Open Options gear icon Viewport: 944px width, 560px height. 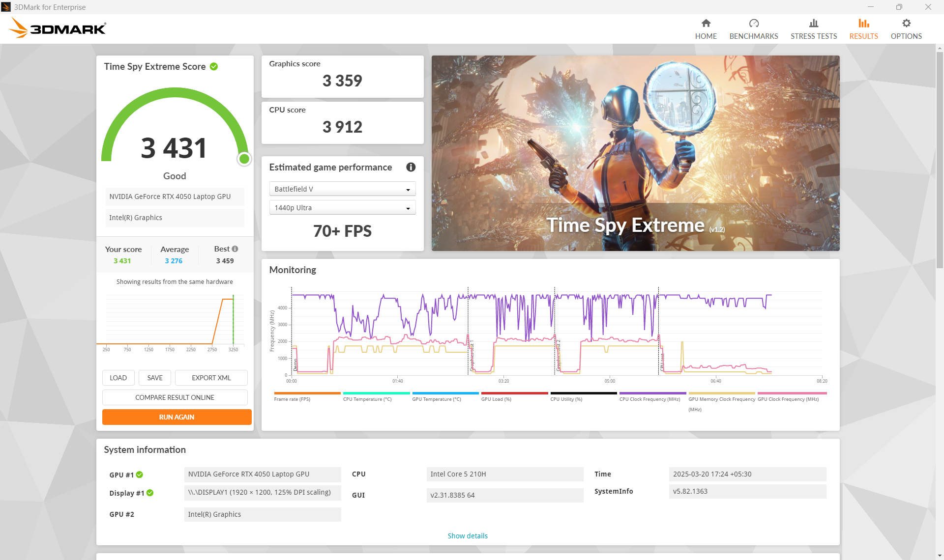(x=906, y=23)
